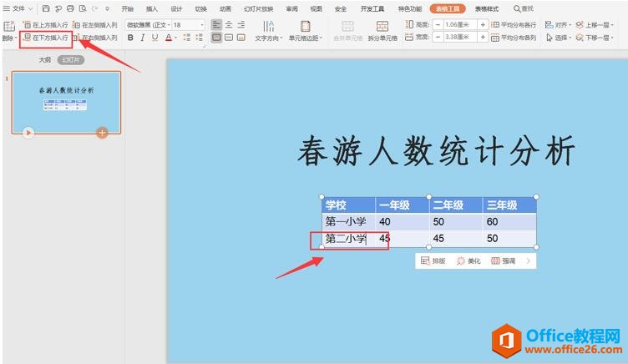Viewport: 628px width, 364px height.
Task: Toggle Italic formatting
Action: point(142,38)
